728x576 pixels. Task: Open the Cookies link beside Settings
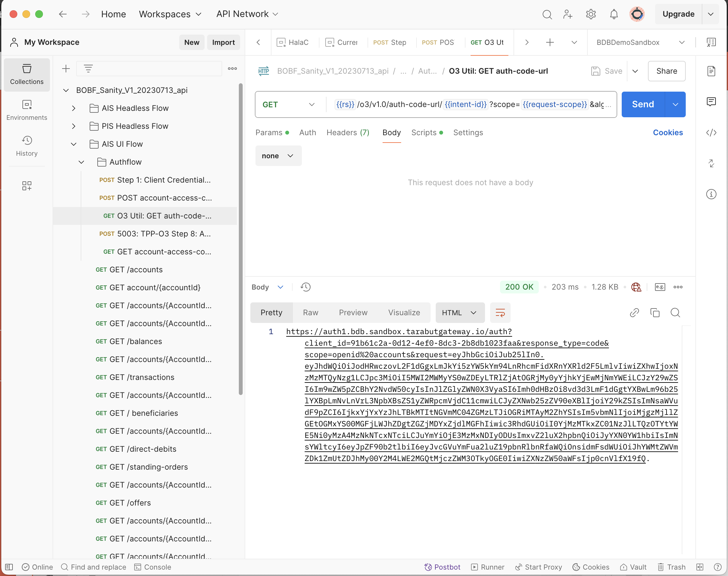(x=668, y=133)
